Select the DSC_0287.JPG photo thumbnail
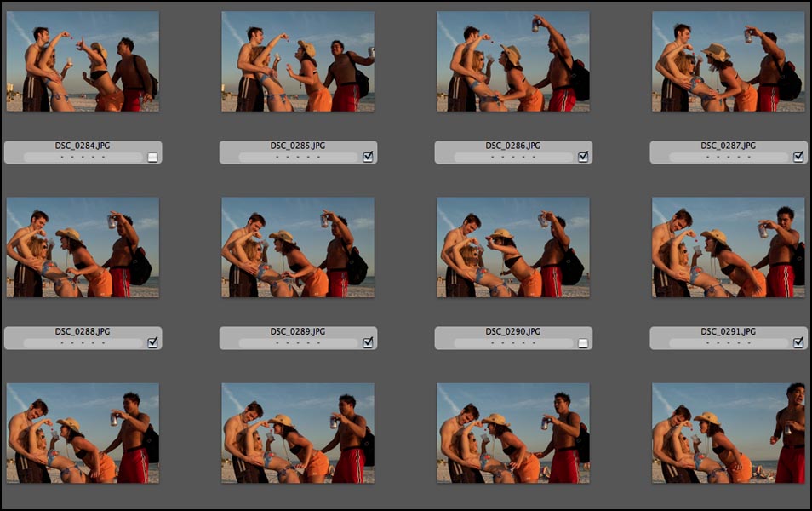This screenshot has height=511, width=812. pos(728,61)
